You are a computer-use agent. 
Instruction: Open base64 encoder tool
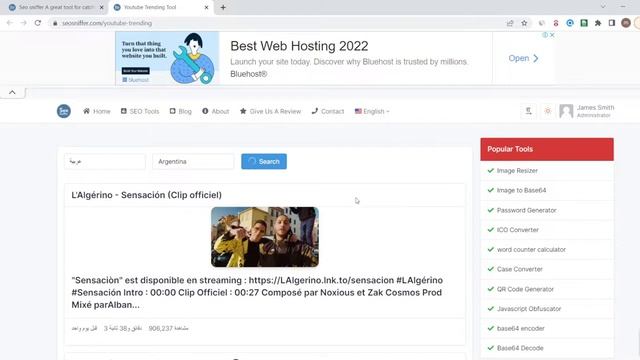pyautogui.click(x=520, y=328)
